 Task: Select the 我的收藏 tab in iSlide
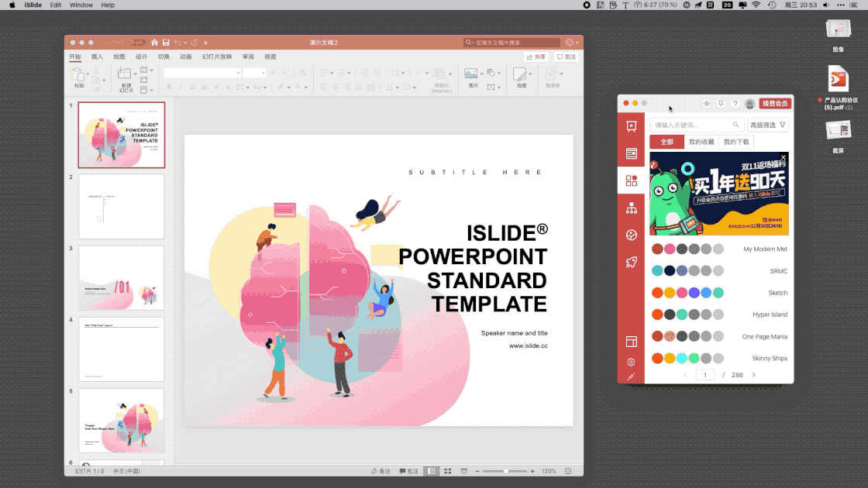pos(701,143)
